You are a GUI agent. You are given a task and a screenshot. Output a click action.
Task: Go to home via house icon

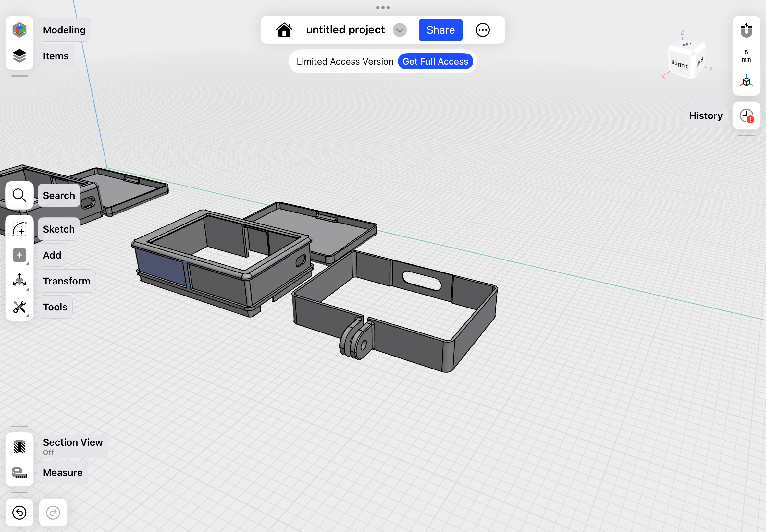click(x=284, y=30)
